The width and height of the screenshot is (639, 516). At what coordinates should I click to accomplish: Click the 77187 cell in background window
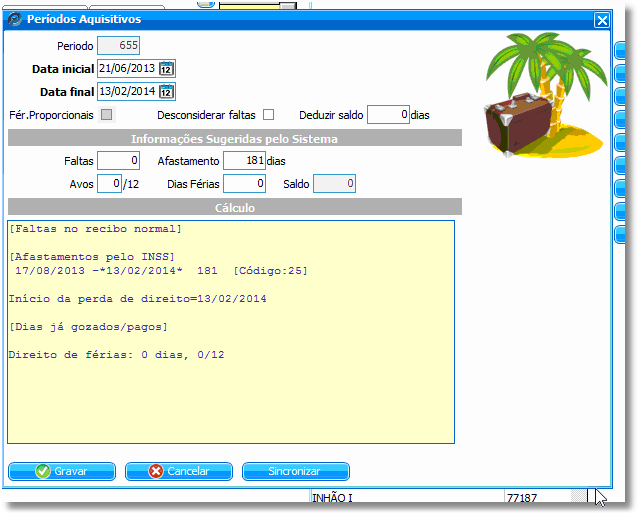[x=522, y=497]
